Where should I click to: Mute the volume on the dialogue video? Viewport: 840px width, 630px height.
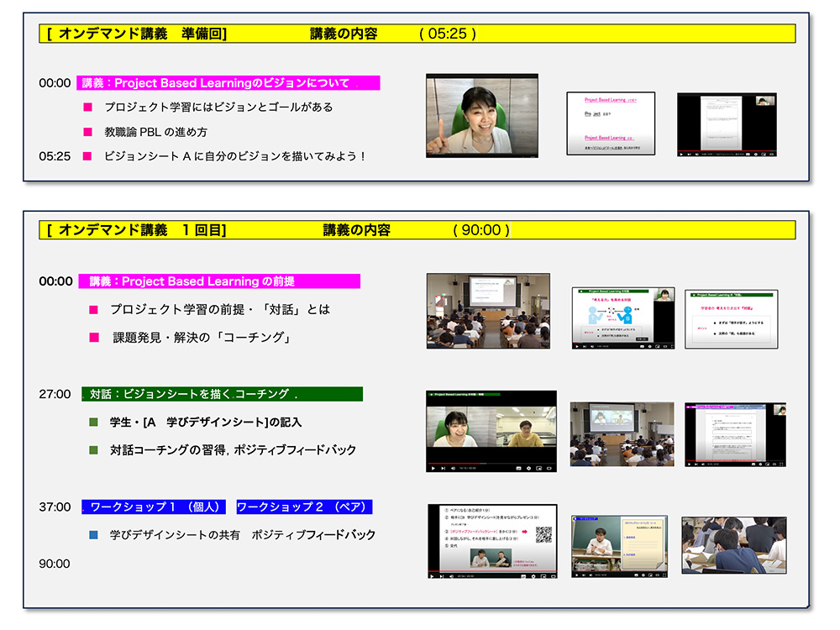[452, 468]
